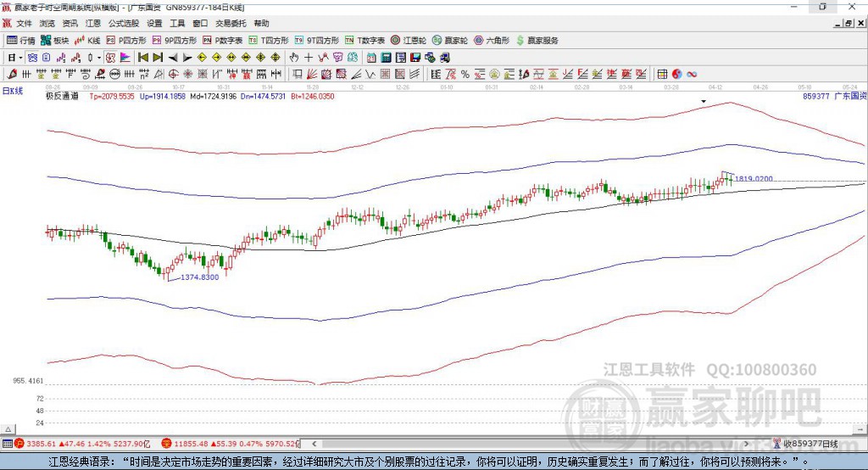Select the hand pan tool

pos(294,58)
